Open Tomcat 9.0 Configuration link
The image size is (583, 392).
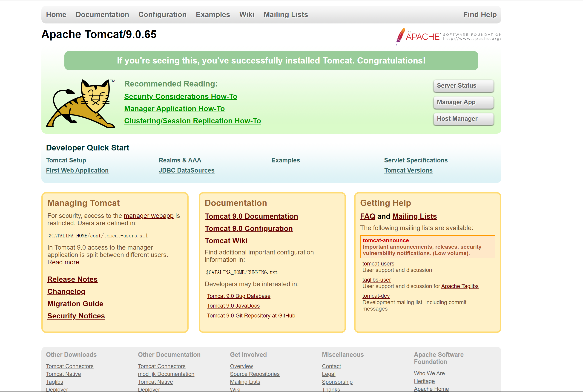(x=249, y=228)
